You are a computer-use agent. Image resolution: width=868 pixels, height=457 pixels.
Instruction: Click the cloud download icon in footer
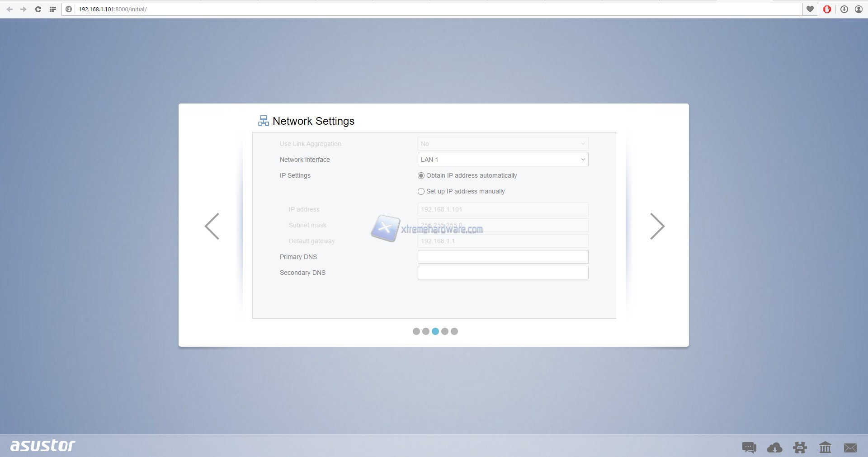(x=774, y=448)
